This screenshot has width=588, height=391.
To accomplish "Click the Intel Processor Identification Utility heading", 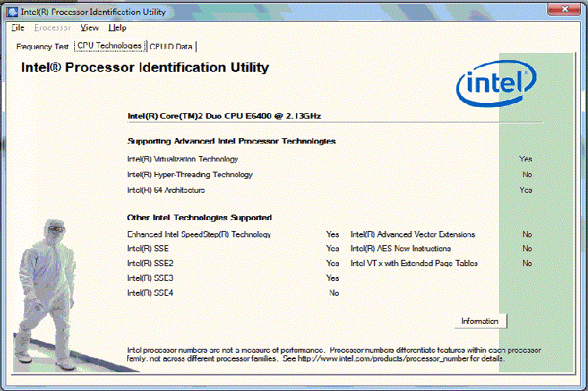I will pyautogui.click(x=145, y=67).
